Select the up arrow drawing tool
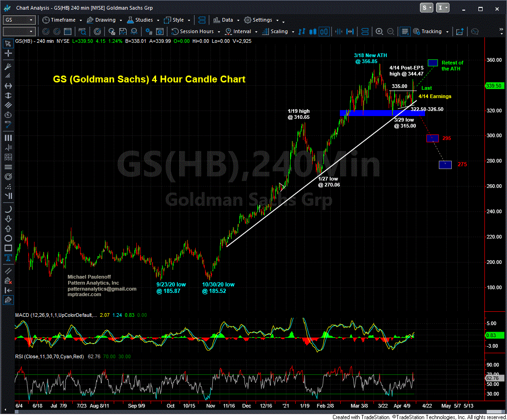 8,228
